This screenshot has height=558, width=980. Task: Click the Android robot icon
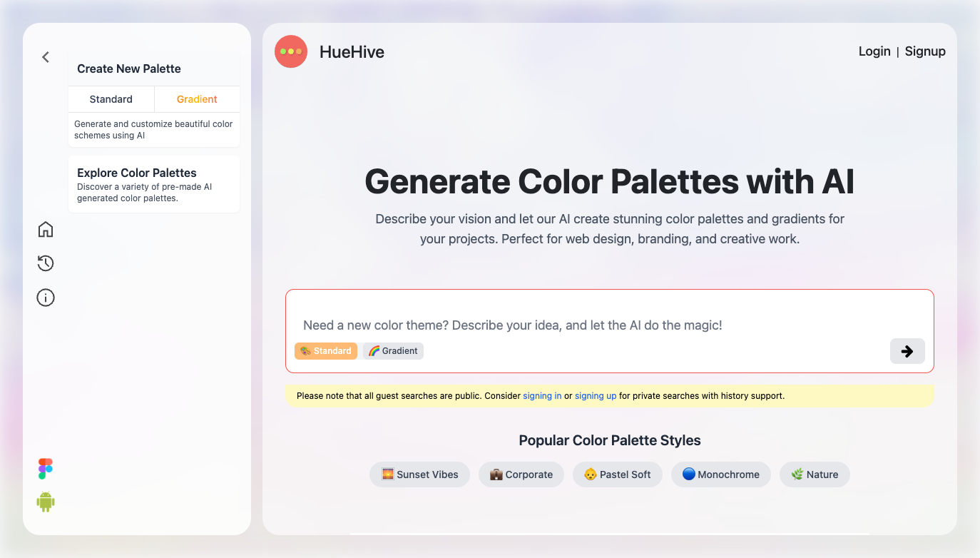45,501
